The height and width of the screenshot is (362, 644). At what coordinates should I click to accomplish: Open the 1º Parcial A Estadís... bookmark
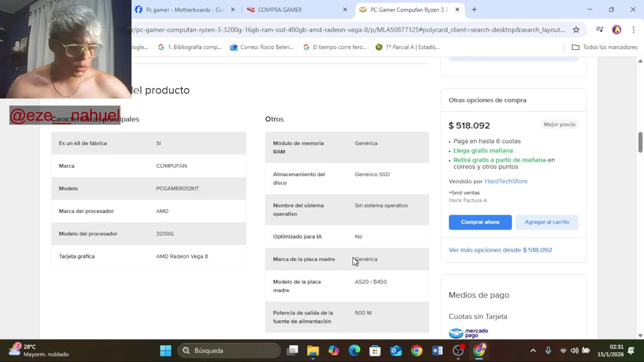click(408, 47)
